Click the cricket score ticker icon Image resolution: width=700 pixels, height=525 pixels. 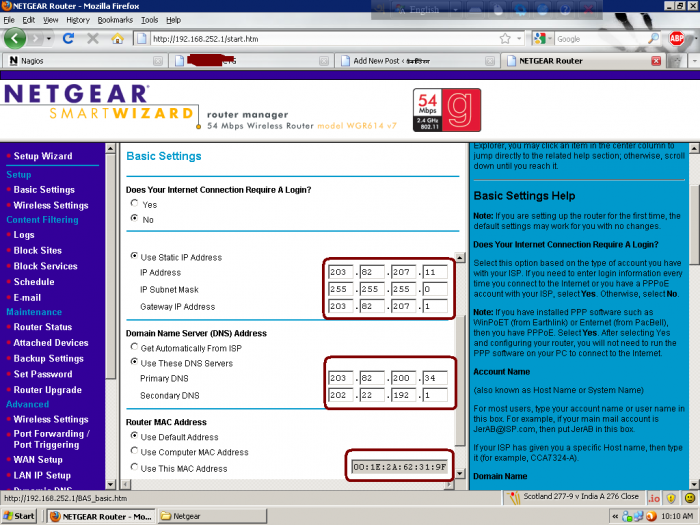point(514,497)
